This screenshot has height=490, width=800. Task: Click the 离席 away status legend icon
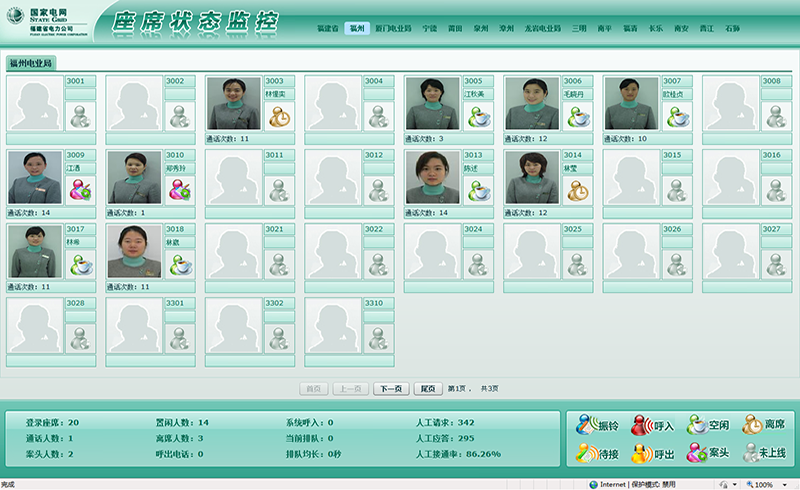(751, 425)
